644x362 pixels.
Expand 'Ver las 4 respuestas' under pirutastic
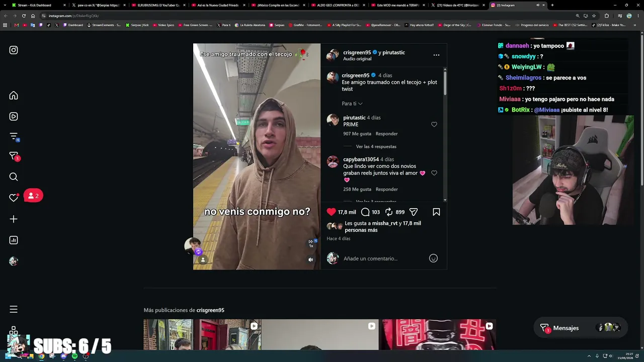(376, 147)
